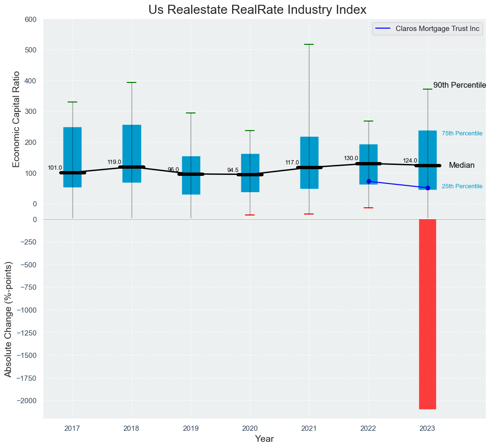Click the 2018 blue interquartile box
The width and height of the screenshot is (491, 448).
[x=132, y=143]
